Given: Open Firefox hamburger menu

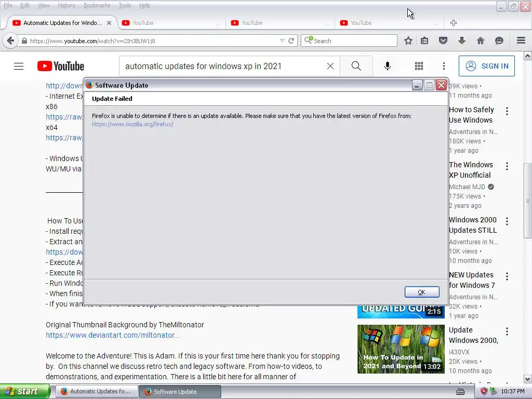Looking at the screenshot, I should [x=521, y=41].
